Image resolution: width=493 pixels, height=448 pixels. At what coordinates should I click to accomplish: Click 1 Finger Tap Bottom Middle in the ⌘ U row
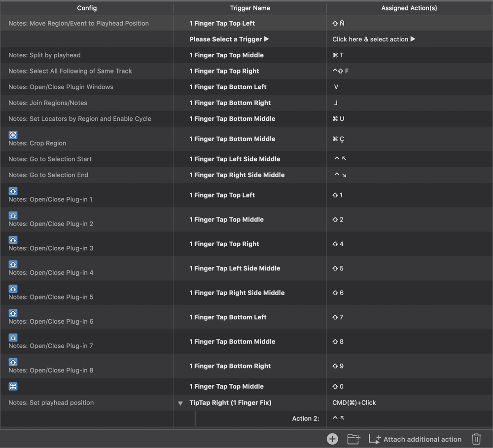[x=232, y=118]
